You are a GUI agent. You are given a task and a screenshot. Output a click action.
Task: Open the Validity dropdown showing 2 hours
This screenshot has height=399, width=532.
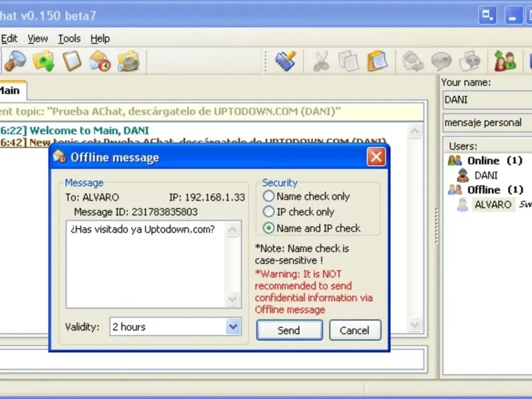[x=176, y=327]
